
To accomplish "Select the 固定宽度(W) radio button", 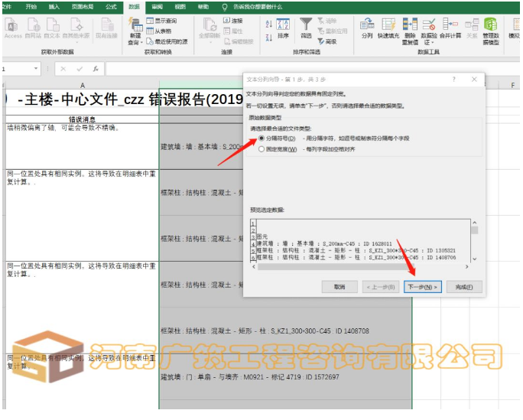I will 262,149.
